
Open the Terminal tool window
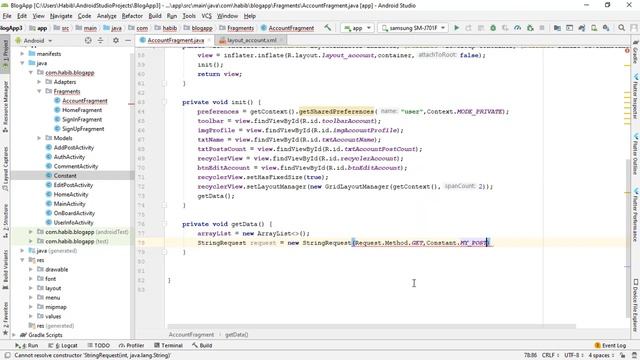click(168, 345)
